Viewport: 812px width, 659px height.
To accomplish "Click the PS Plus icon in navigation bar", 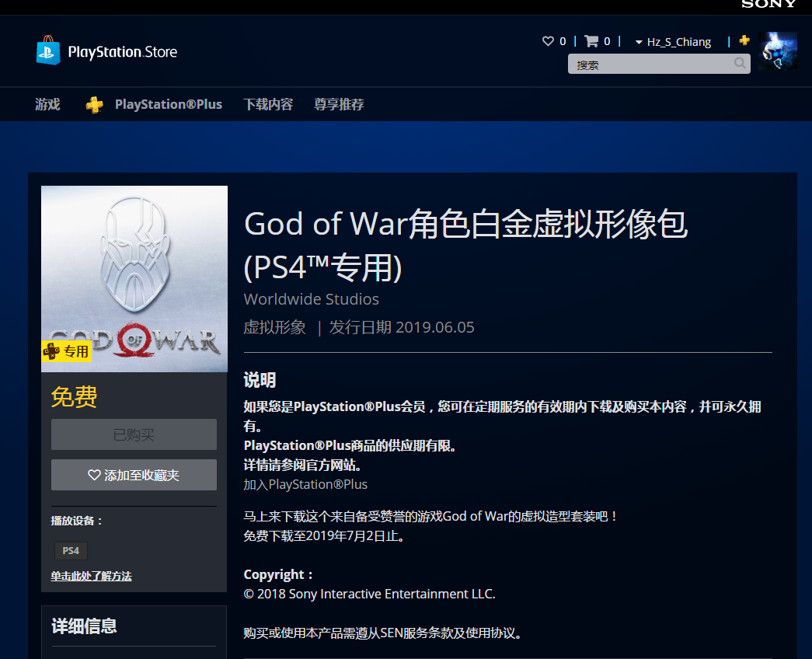I will tap(94, 105).
